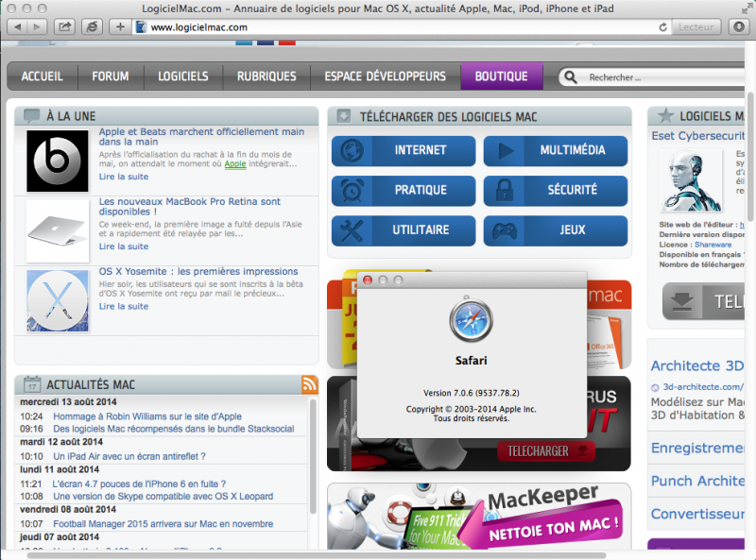This screenshot has width=756, height=560.
Task: Open the nouveaux MacBook Pro Retina headline
Action: pos(190,207)
